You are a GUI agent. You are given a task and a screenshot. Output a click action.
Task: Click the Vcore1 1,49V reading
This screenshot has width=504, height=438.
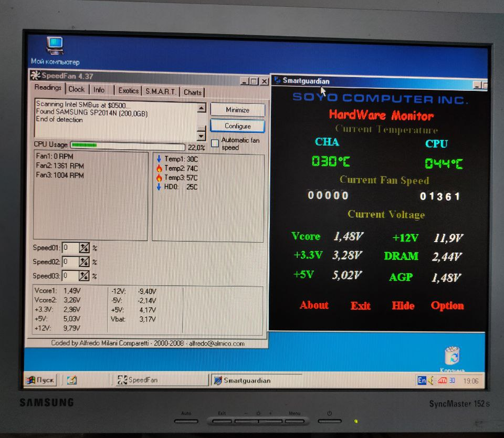point(58,291)
